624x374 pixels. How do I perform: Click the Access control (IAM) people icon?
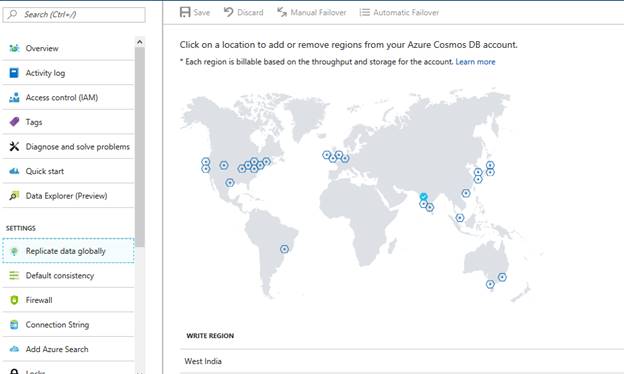[x=14, y=97]
